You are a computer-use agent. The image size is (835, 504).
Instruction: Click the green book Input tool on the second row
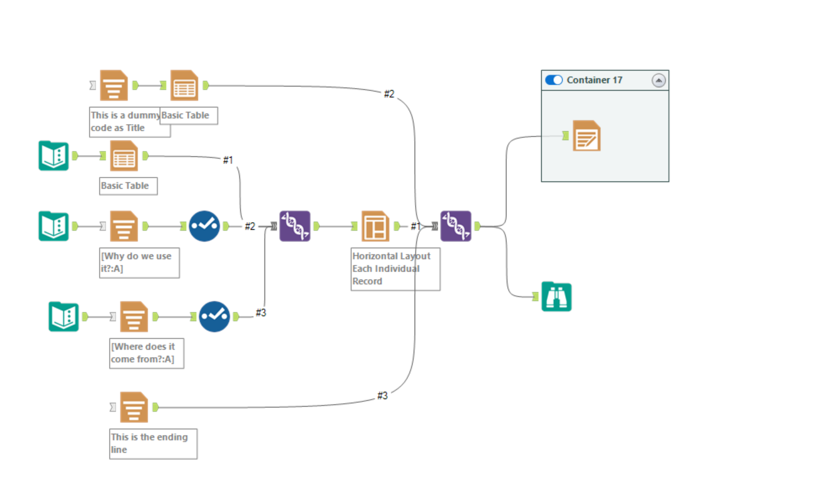click(53, 155)
